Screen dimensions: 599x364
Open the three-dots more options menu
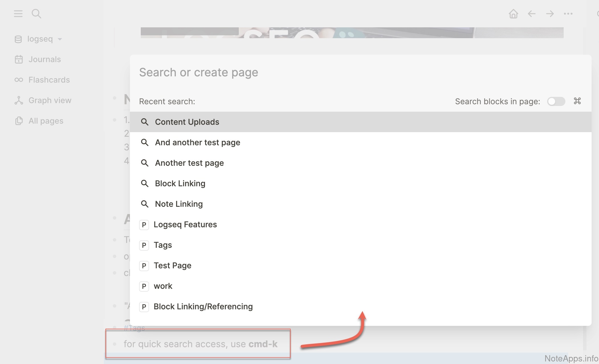(568, 14)
